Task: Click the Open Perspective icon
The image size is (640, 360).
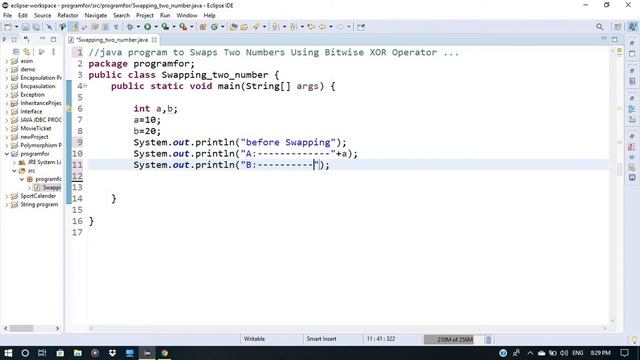Action: 618,27
